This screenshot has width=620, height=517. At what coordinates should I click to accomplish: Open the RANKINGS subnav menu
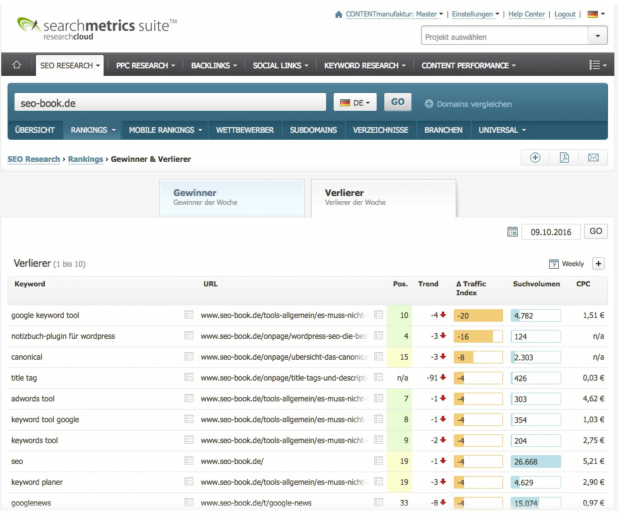(93, 130)
